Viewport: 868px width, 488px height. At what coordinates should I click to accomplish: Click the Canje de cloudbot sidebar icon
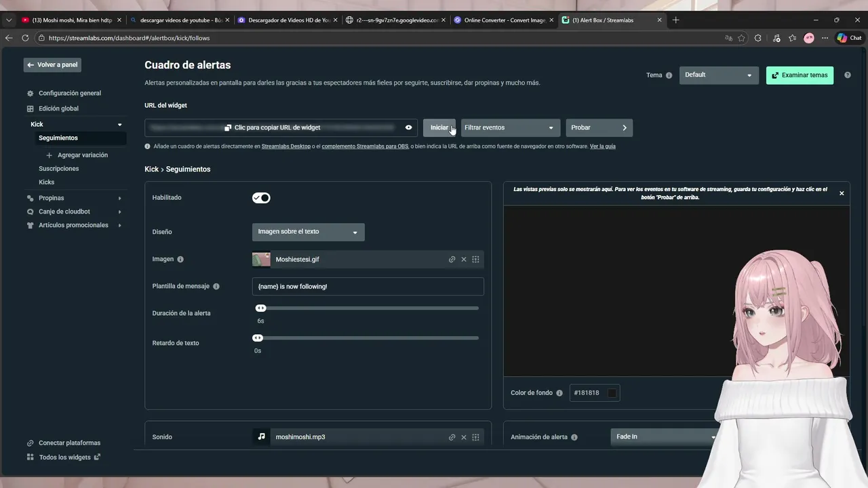[x=30, y=212]
